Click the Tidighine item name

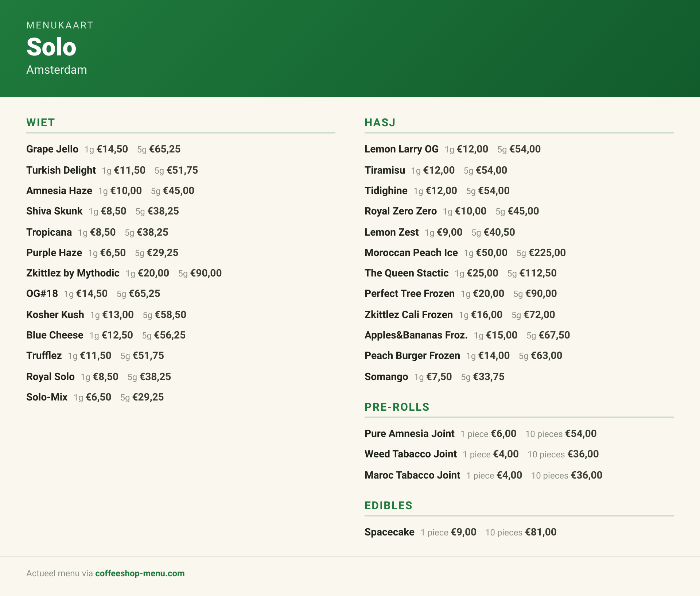coord(386,191)
